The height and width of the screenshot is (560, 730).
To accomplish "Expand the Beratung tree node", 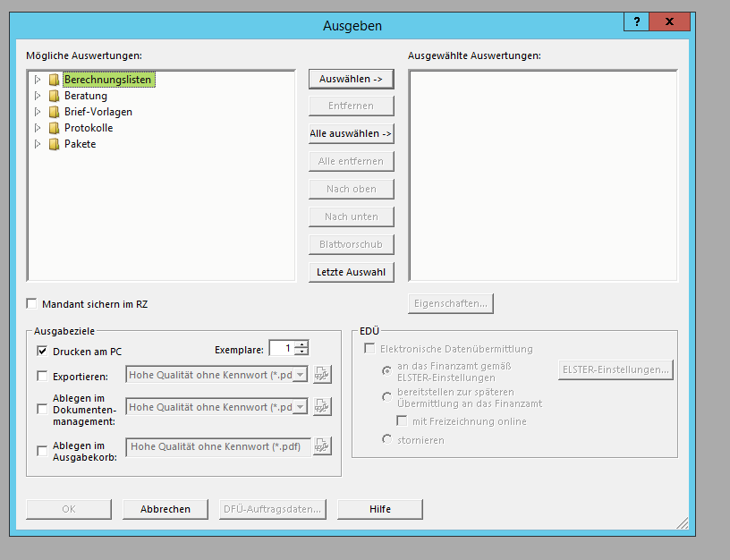I will 38,96.
